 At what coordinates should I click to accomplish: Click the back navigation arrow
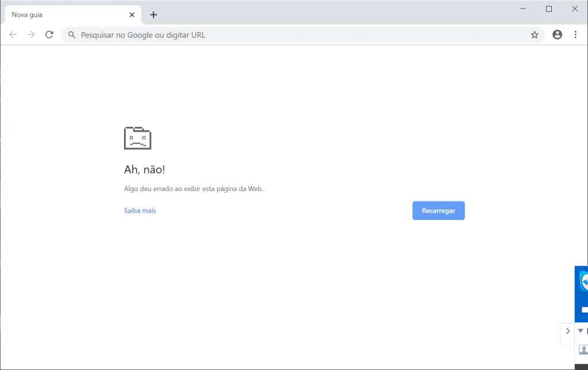(13, 35)
